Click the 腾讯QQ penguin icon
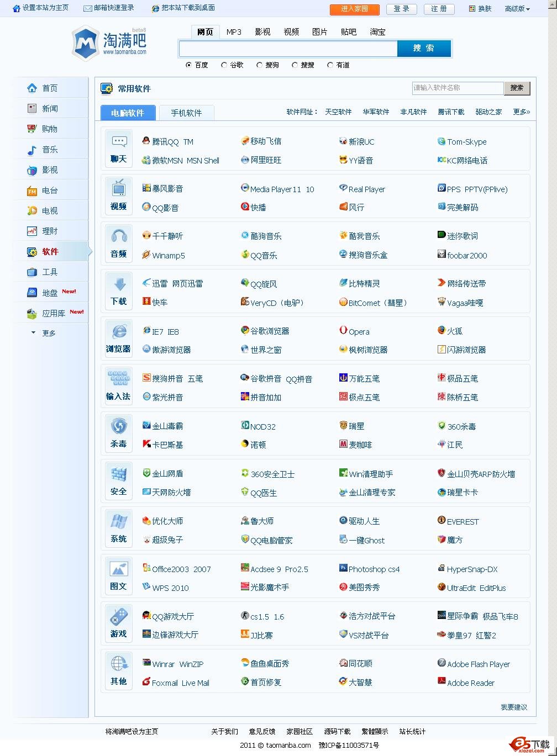Image resolution: width=557 pixels, height=756 pixels. (x=146, y=141)
